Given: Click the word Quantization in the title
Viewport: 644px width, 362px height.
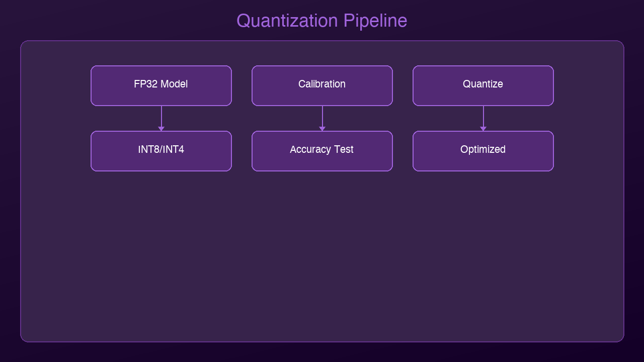Looking at the screenshot, I should click(x=287, y=21).
